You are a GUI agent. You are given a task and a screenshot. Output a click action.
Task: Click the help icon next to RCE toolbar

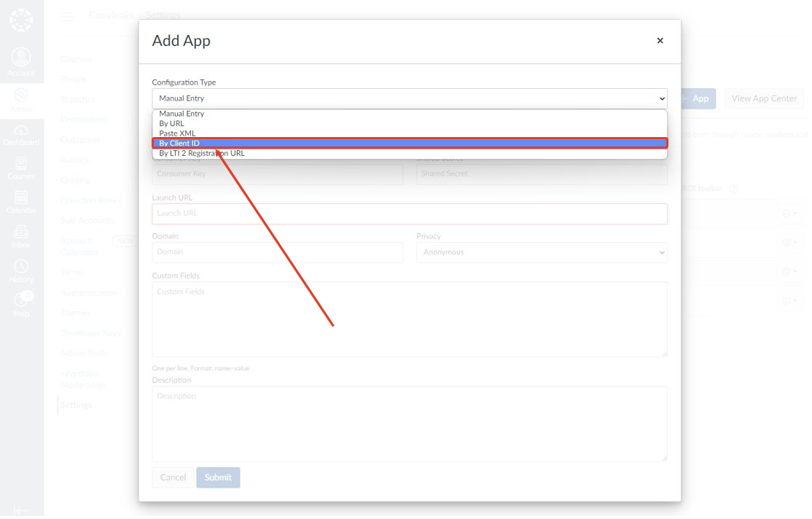click(733, 189)
